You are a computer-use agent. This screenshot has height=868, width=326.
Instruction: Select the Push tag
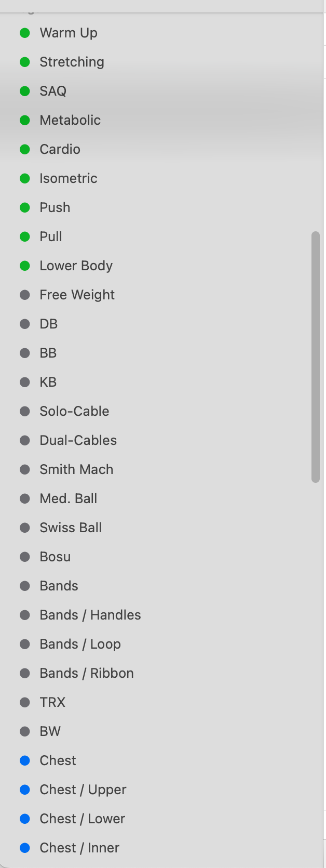pyautogui.click(x=55, y=208)
